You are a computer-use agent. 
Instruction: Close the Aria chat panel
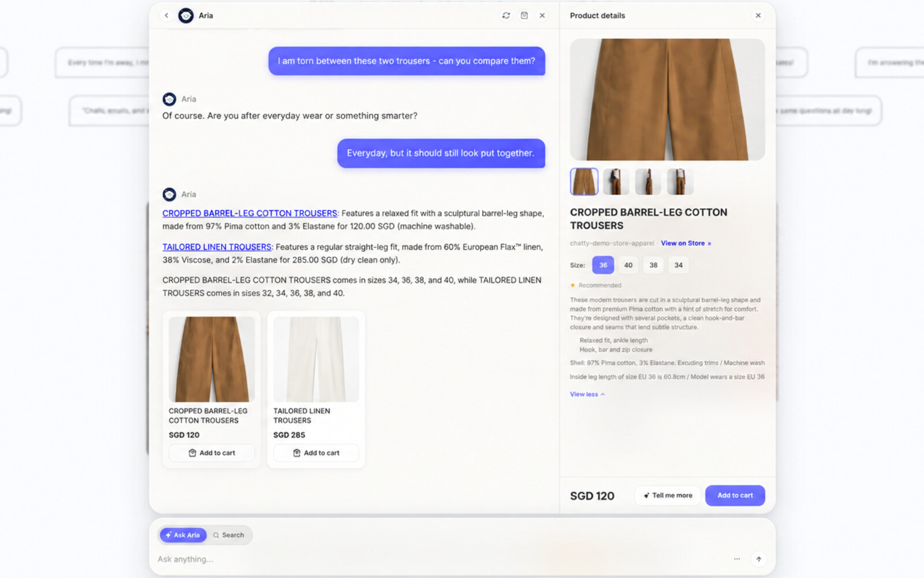(542, 16)
